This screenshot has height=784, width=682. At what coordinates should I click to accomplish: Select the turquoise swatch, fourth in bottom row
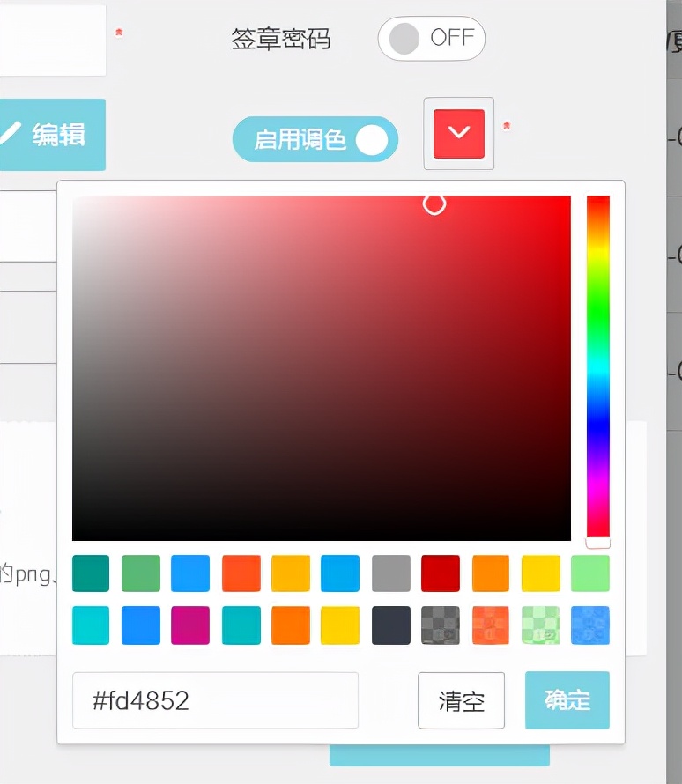coord(241,625)
